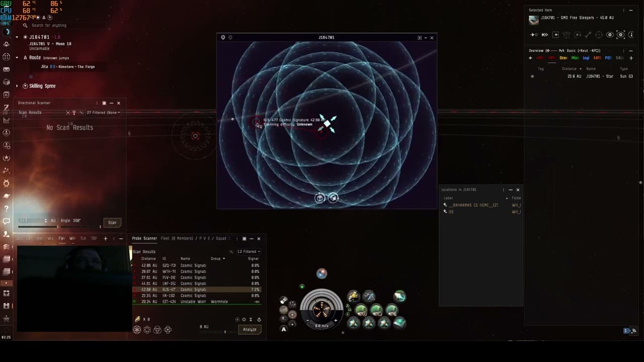
Task: Sort scan results by Group column
Action: tap(217, 258)
